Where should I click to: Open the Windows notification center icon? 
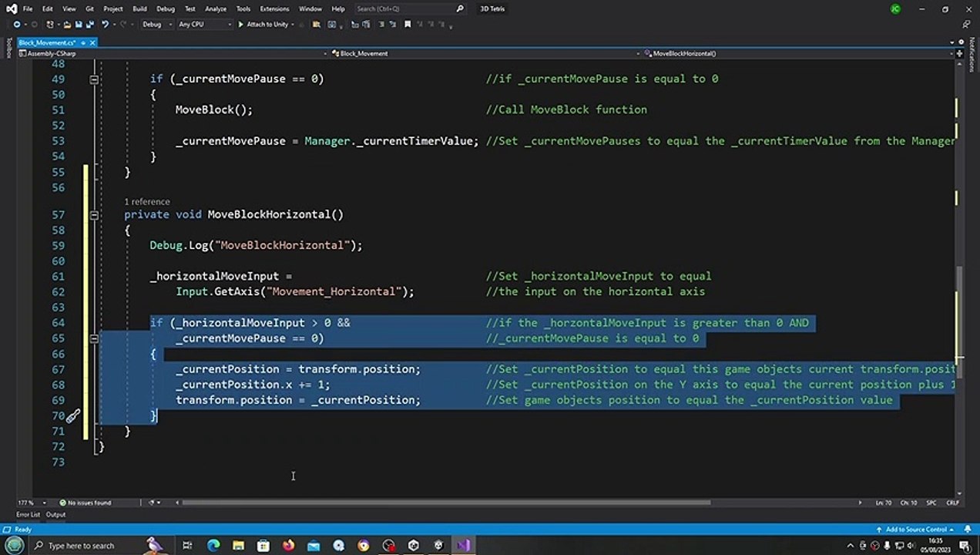tap(965, 546)
